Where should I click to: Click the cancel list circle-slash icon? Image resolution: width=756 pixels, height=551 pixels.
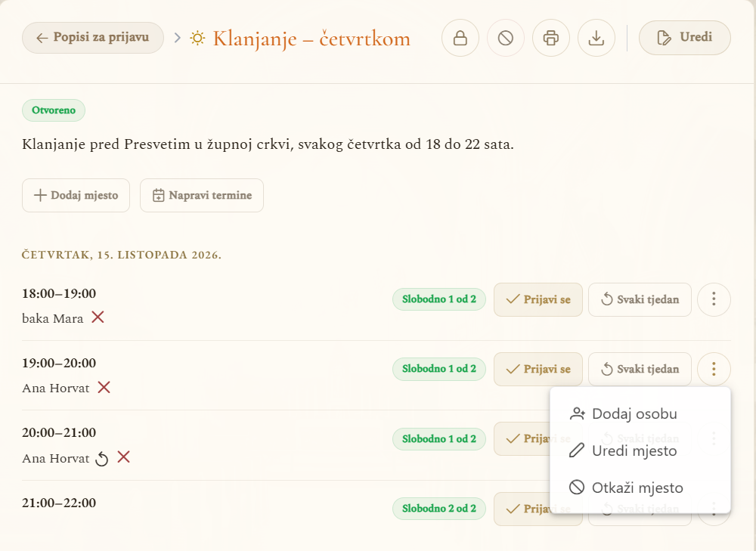point(506,38)
